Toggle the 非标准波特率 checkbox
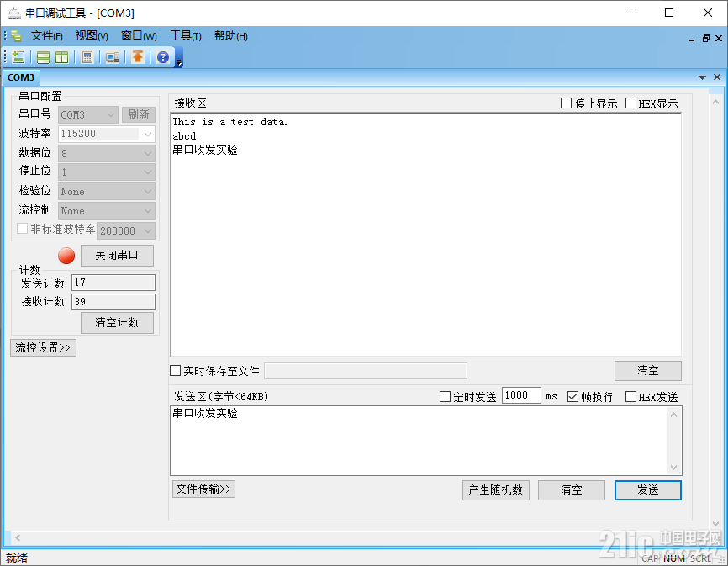728x566 pixels. point(22,229)
